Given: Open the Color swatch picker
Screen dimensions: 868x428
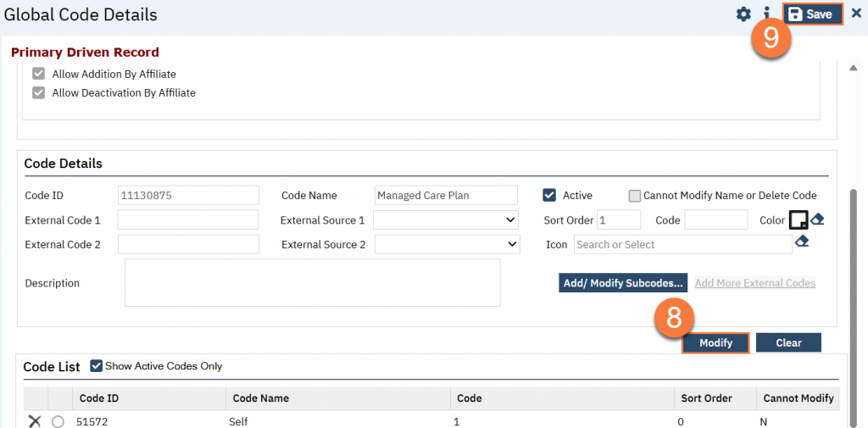Looking at the screenshot, I should [x=798, y=220].
